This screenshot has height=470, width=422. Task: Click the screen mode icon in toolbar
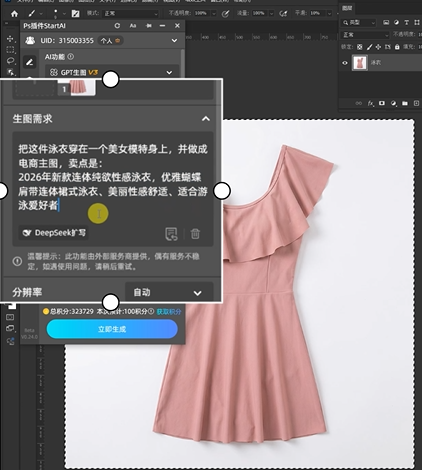[10, 328]
